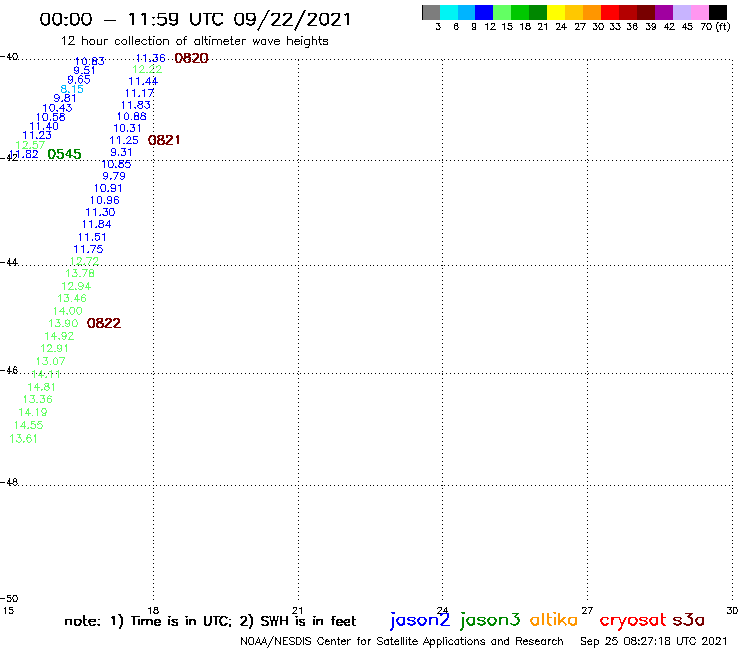Click the green value 13.78
The image size is (740, 650).
pyautogui.click(x=80, y=273)
